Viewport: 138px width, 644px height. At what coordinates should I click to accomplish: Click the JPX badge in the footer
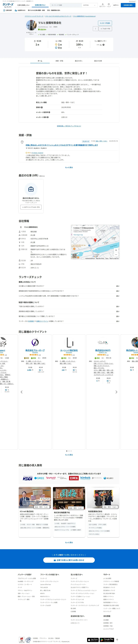22,640
